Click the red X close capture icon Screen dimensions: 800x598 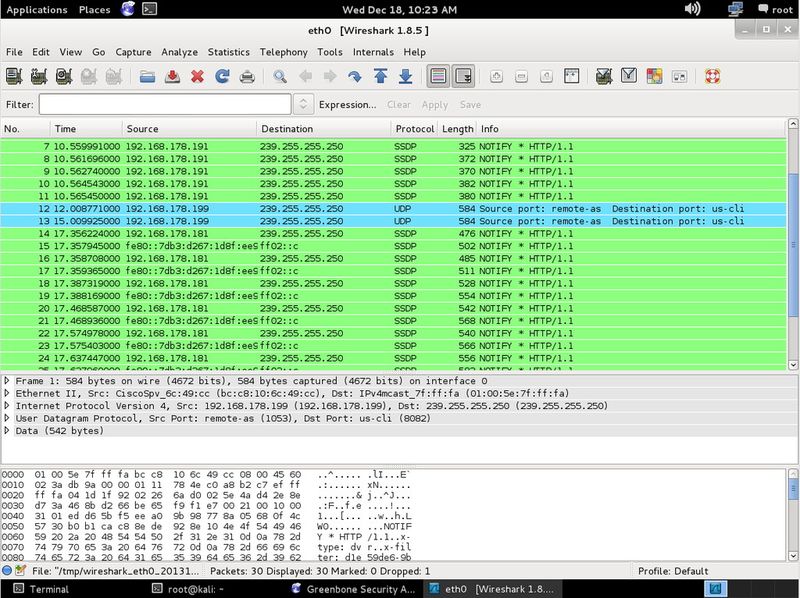point(197,76)
